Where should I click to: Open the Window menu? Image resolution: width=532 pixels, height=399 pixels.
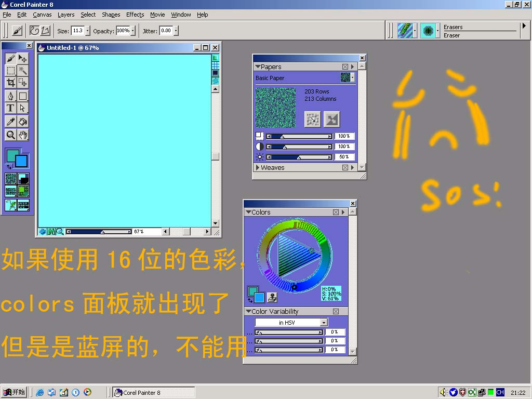coord(181,15)
